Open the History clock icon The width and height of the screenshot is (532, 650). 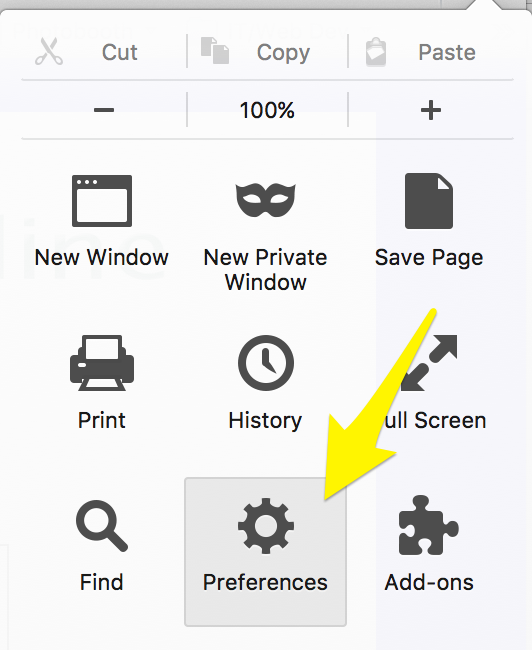(x=266, y=363)
